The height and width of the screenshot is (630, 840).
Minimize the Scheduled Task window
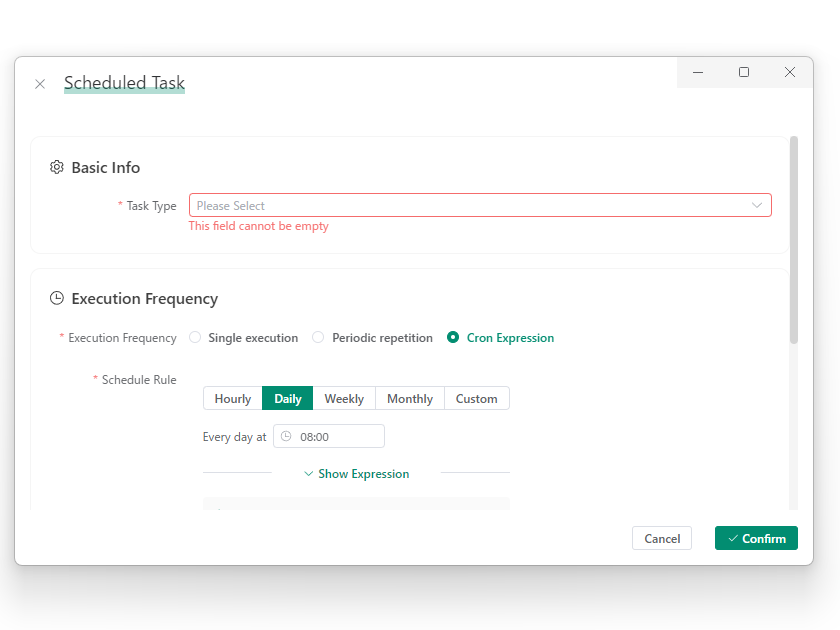pyautogui.click(x=698, y=72)
